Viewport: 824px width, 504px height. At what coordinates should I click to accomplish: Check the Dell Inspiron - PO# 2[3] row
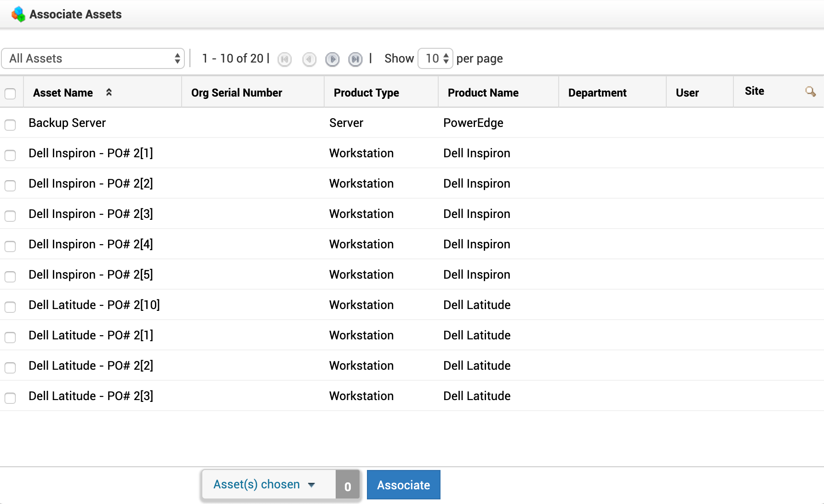10,216
